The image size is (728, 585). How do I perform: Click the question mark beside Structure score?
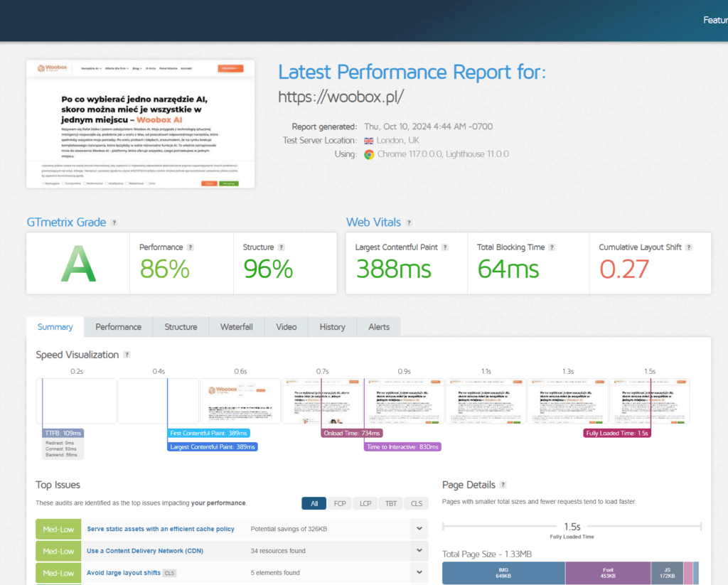(282, 247)
